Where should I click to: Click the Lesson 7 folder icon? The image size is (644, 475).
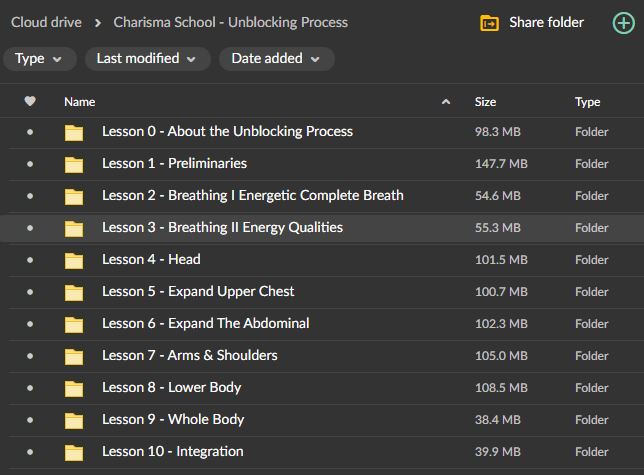tap(74, 356)
